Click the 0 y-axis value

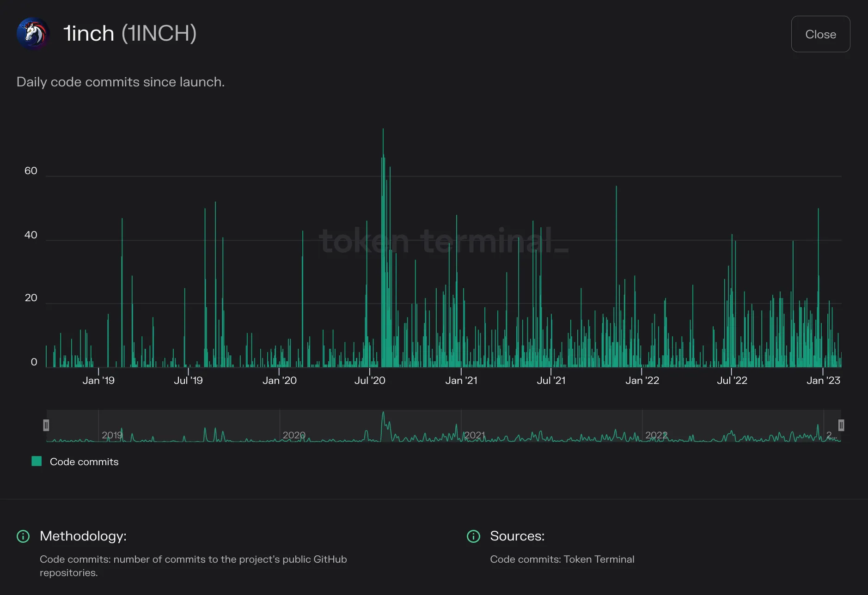[34, 362]
